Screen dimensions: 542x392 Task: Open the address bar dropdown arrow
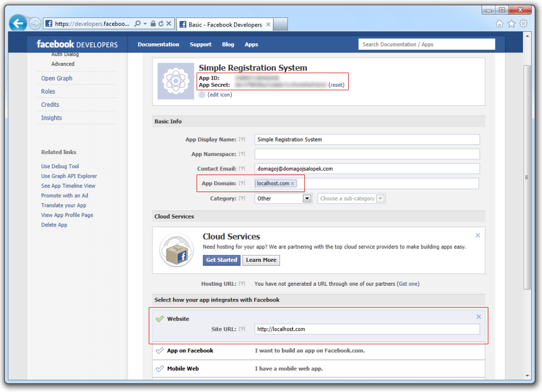(x=145, y=23)
